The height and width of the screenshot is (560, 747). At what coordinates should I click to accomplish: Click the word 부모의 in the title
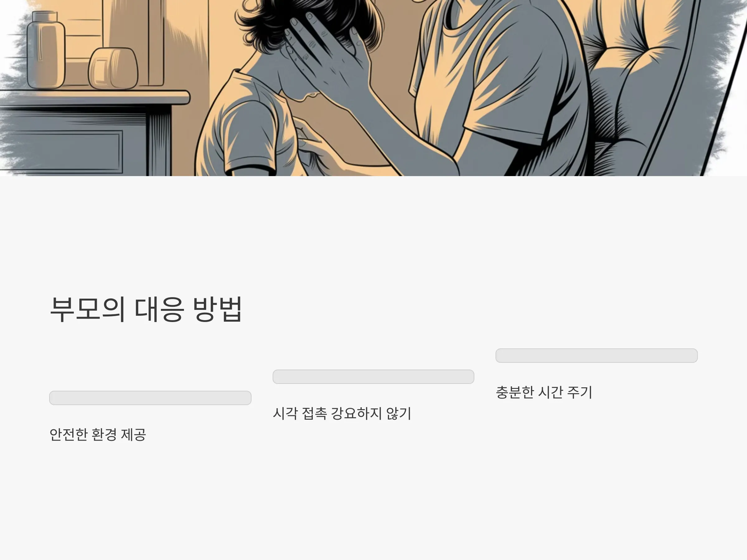coord(87,309)
